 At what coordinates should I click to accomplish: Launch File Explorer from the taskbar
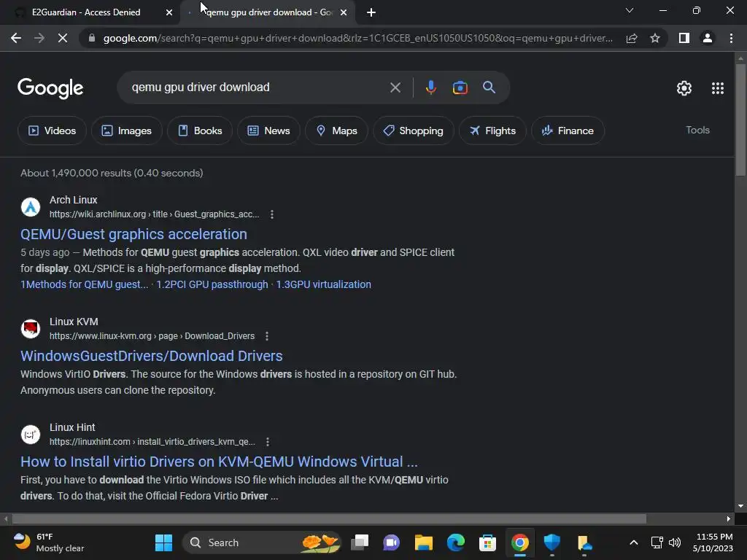[x=424, y=542]
